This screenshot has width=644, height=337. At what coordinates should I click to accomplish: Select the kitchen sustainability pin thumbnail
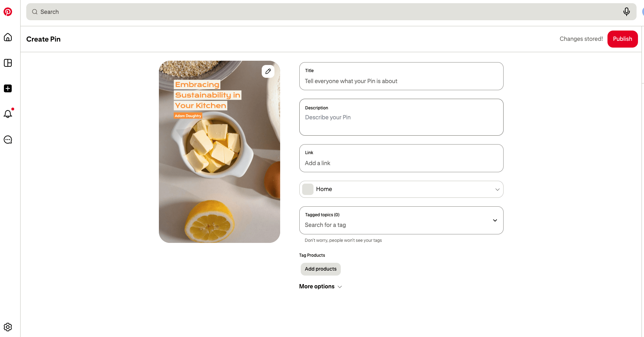click(x=220, y=152)
